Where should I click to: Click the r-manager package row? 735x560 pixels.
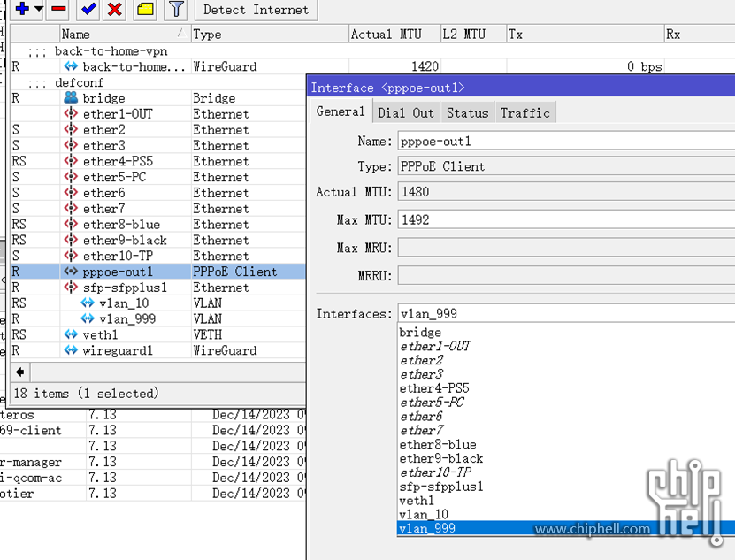click(153, 462)
